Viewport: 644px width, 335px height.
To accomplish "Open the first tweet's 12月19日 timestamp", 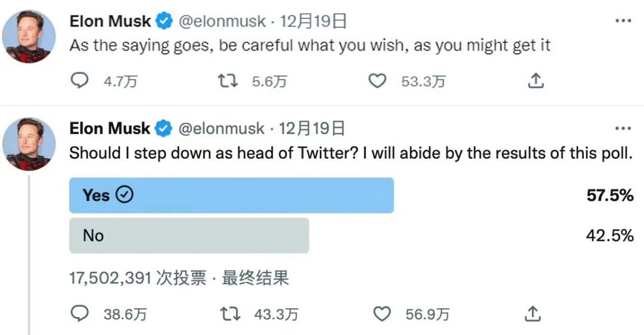I will pyautogui.click(x=313, y=21).
